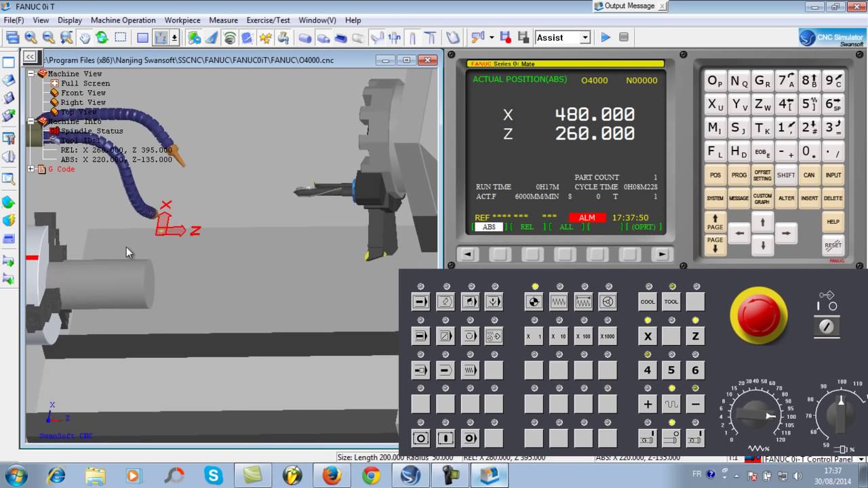Click the blue run arrow next to Assist
Image resolution: width=868 pixels, height=488 pixels.
(606, 37)
